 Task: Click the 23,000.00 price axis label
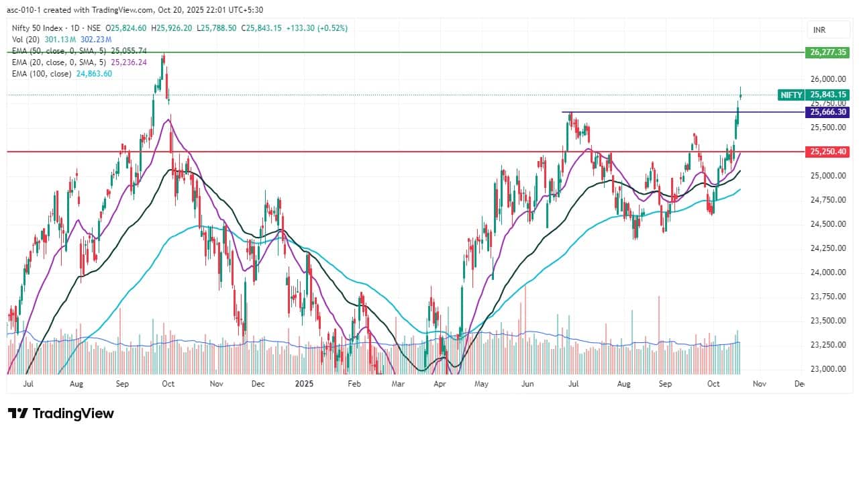click(828, 369)
